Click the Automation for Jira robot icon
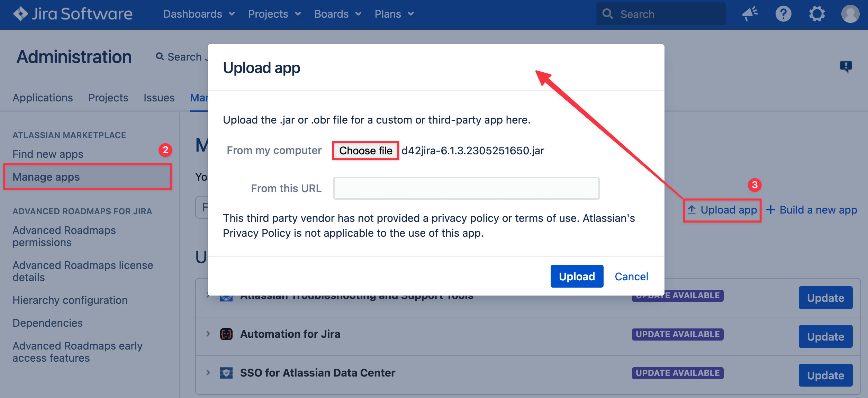 click(226, 334)
